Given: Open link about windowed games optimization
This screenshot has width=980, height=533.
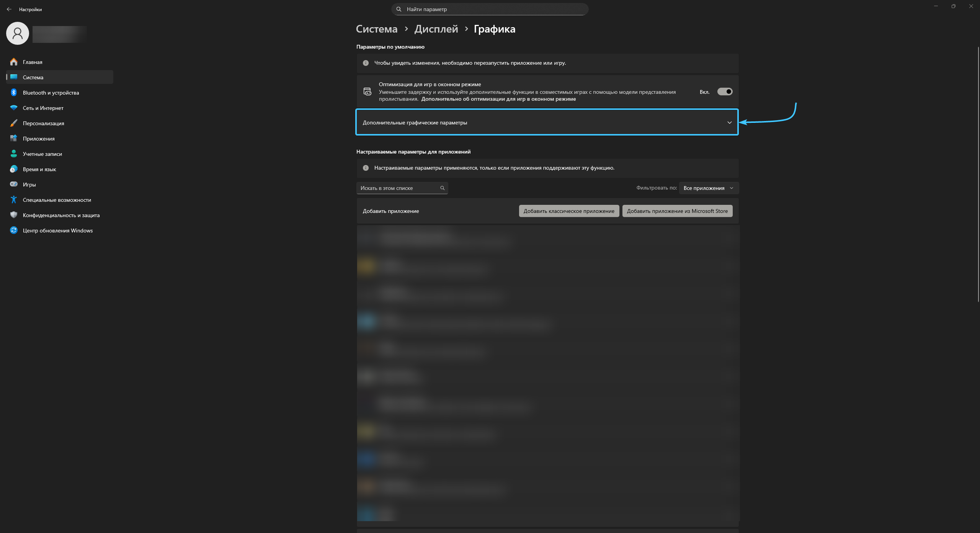Looking at the screenshot, I should click(498, 99).
